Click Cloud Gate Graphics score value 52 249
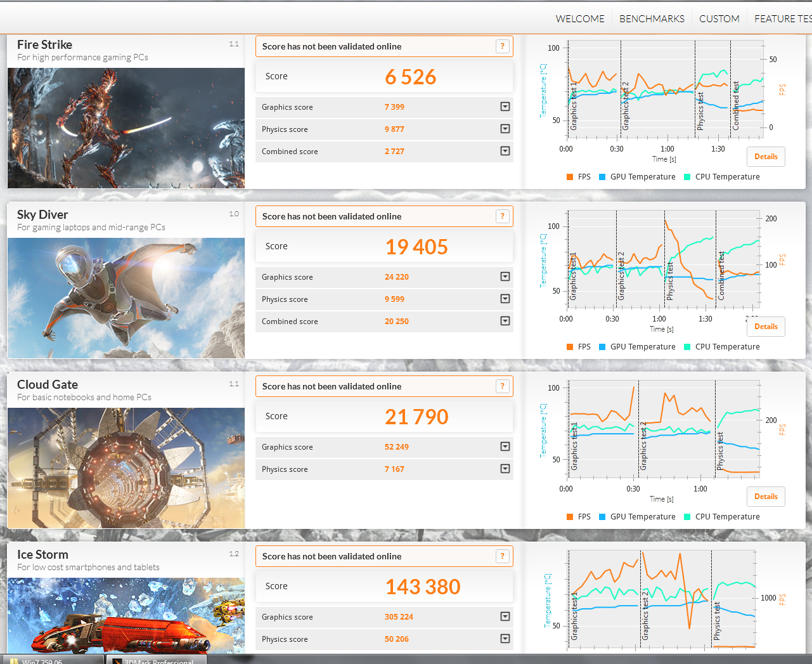 pos(397,446)
